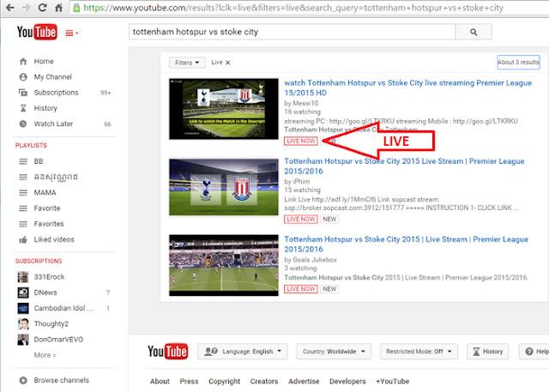Open the Messi10 stadium video thumbnail

(224, 109)
